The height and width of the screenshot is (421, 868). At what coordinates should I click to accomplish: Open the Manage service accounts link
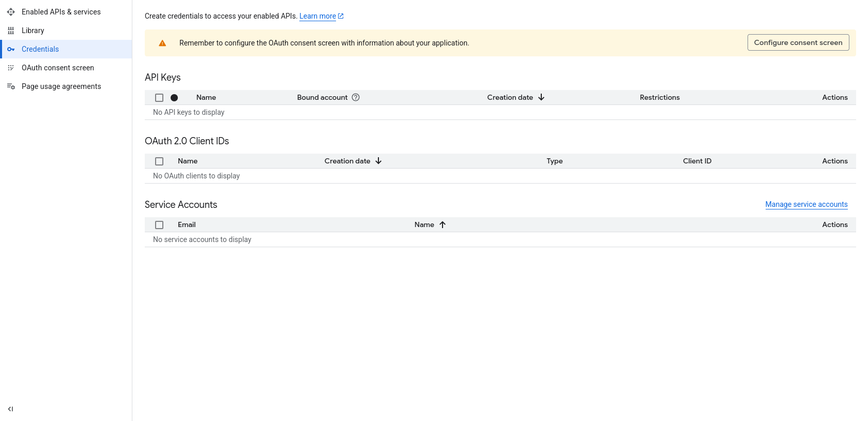point(806,204)
